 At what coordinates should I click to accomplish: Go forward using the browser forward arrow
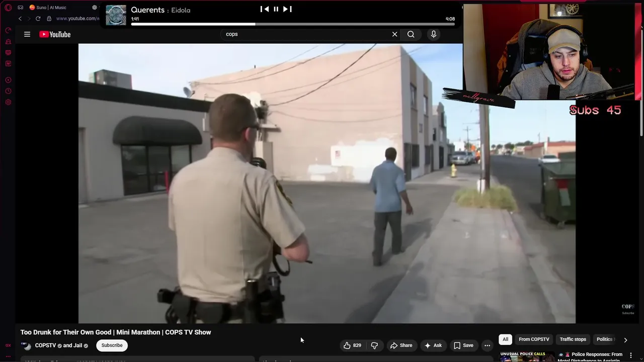point(29,19)
